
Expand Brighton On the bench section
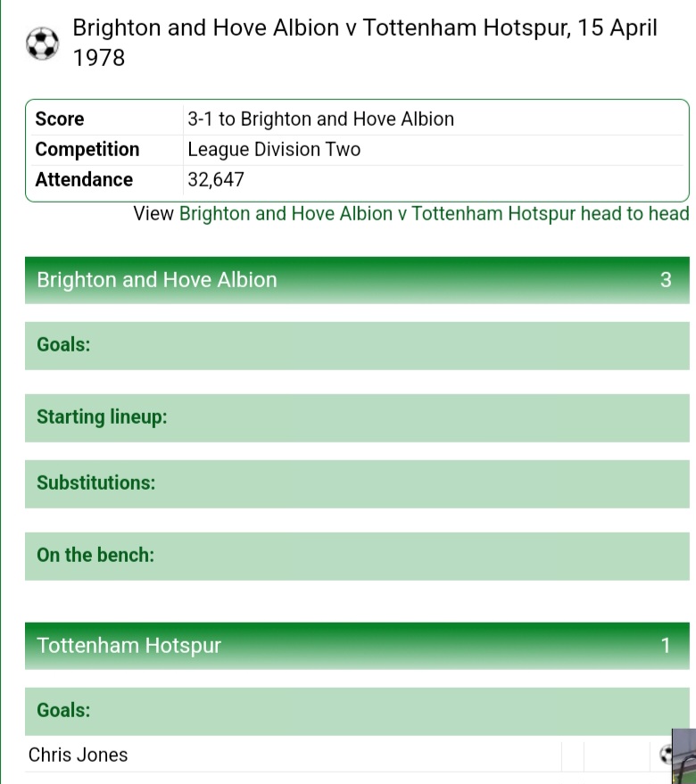[x=357, y=556]
